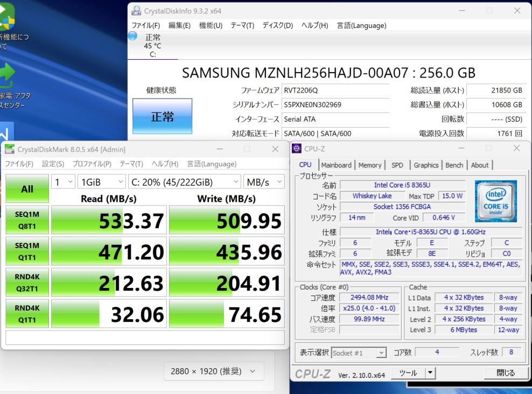
Task: Click the firmware value RVT2206Q
Action: (335, 90)
